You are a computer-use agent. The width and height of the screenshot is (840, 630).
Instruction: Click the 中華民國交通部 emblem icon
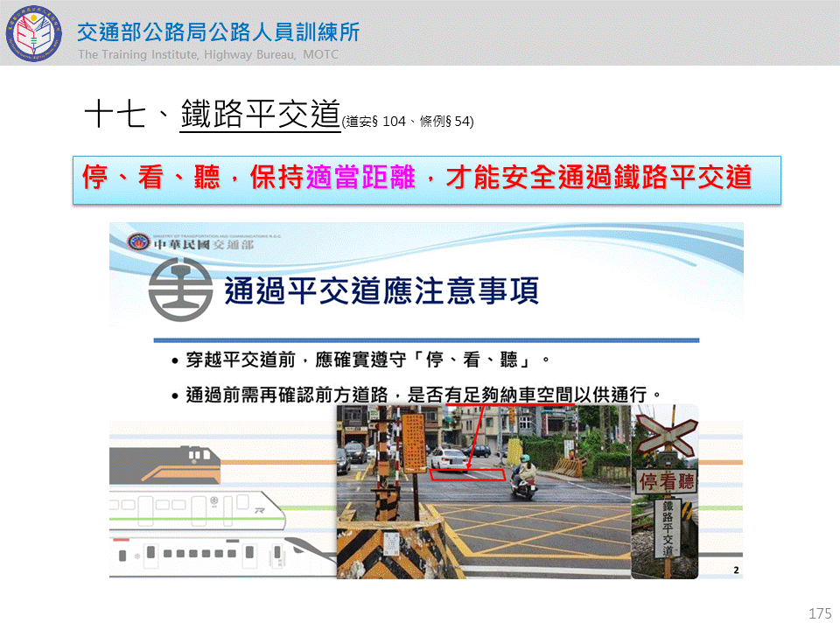point(139,242)
